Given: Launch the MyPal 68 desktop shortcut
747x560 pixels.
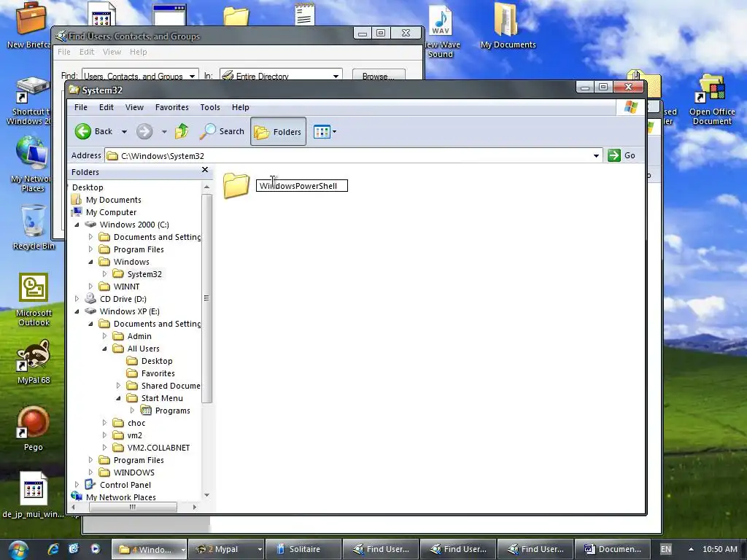Looking at the screenshot, I should 34,362.
